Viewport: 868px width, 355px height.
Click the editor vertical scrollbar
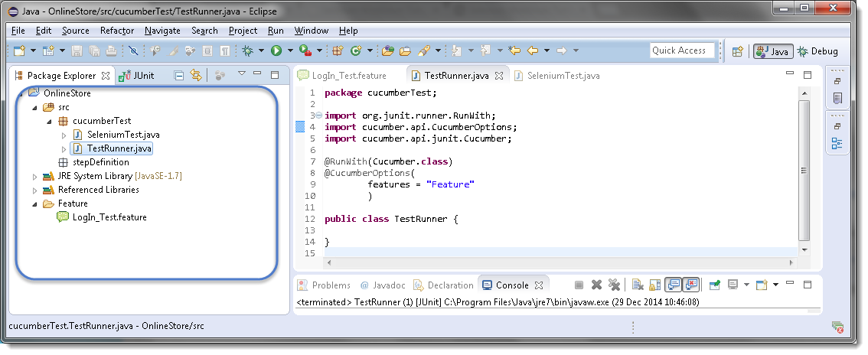pos(804,171)
